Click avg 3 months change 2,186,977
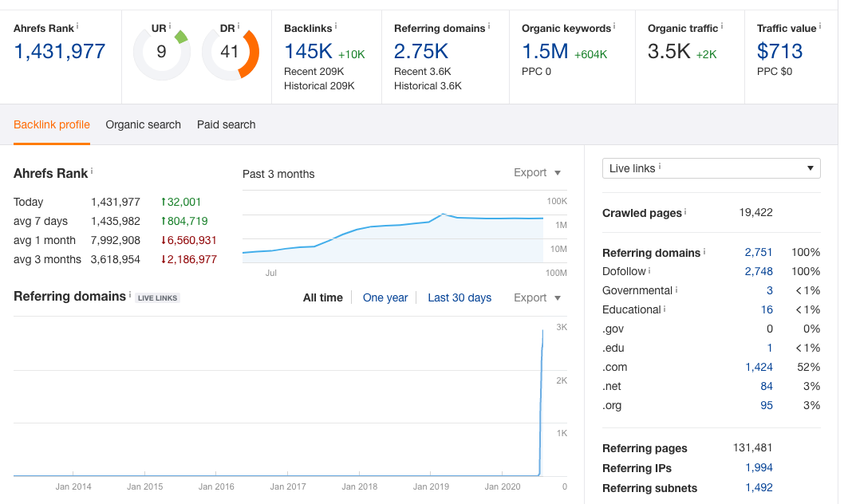This screenshot has width=848, height=504. point(189,259)
